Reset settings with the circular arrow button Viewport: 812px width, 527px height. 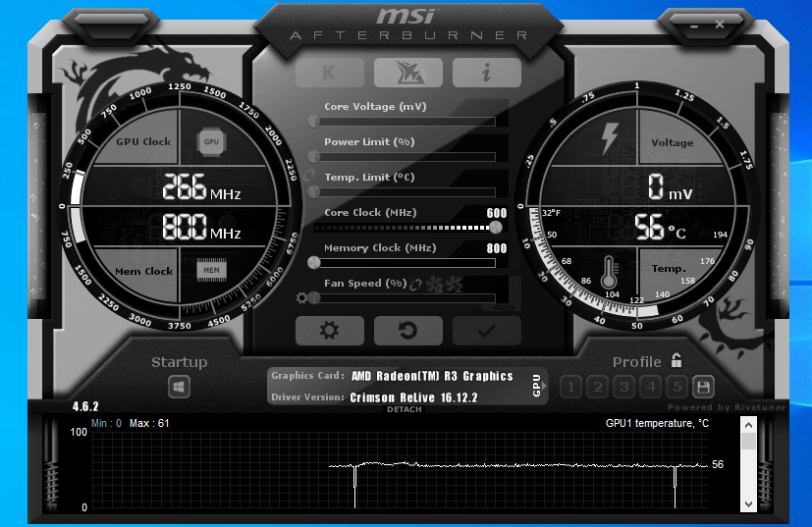[x=408, y=331]
